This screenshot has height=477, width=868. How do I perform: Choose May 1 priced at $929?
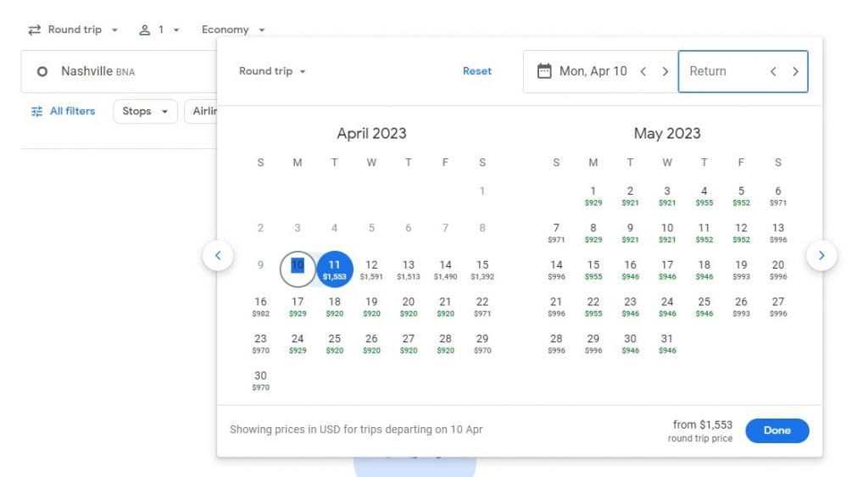coord(593,196)
